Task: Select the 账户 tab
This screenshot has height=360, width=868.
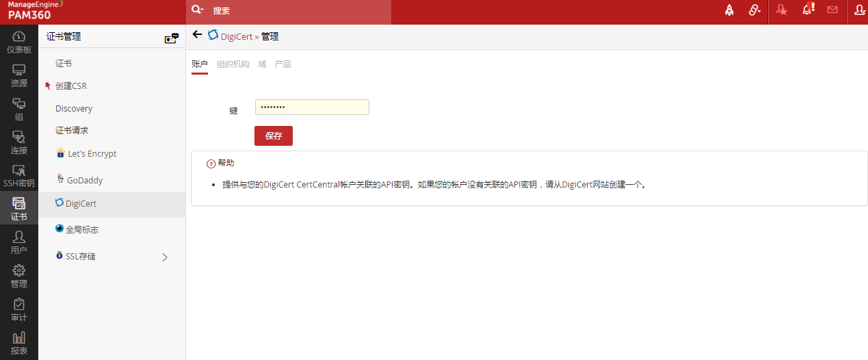Action: (200, 64)
